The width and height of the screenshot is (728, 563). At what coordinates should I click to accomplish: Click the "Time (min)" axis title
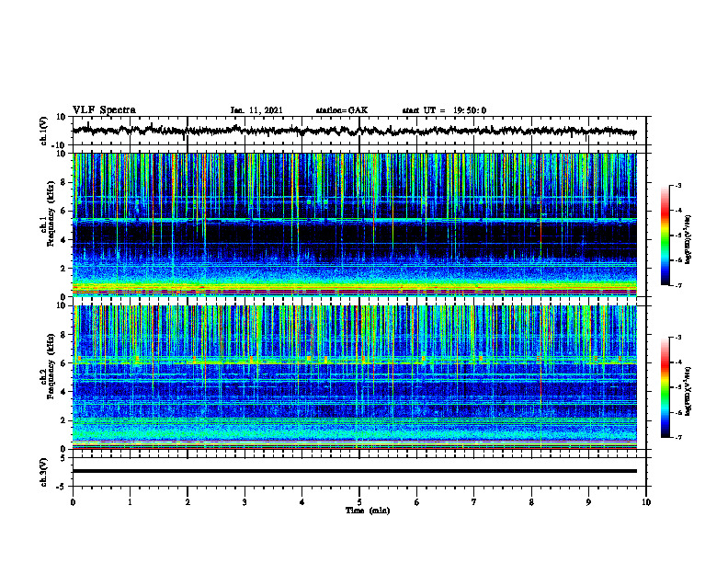point(368,511)
